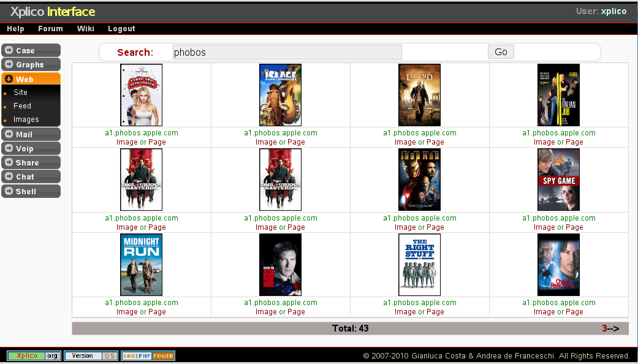
Task: Click the arrow icon beside Mail
Action: pyautogui.click(x=9, y=134)
